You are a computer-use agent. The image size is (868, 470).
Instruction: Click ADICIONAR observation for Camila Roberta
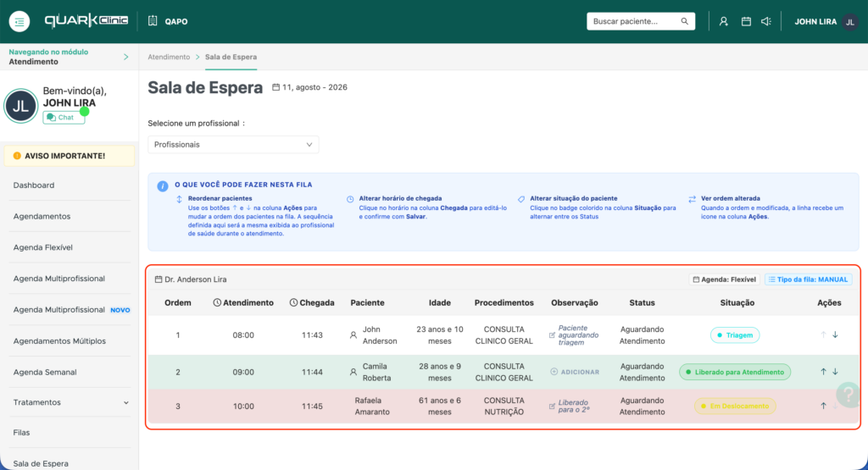575,372
